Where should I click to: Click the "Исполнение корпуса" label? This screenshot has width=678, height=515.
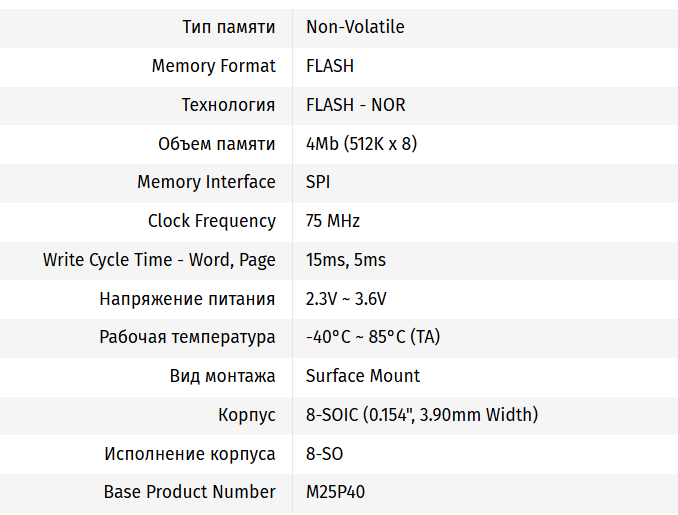(190, 454)
